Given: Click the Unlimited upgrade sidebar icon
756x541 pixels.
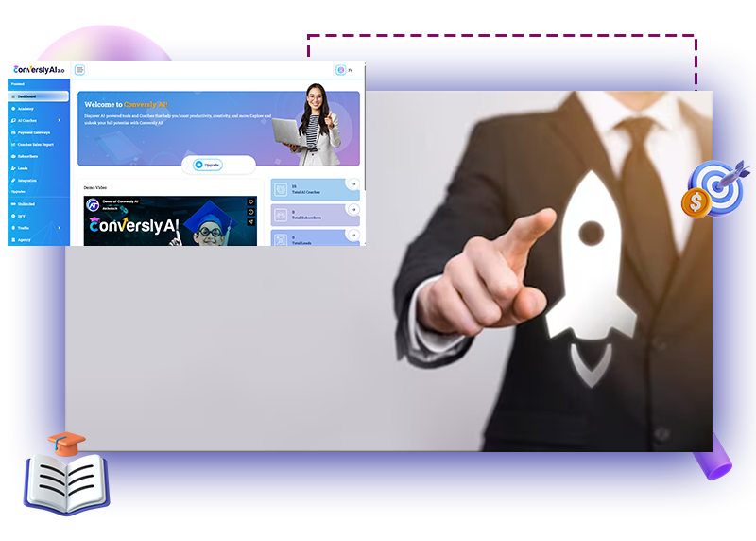Looking at the screenshot, I should tap(13, 203).
